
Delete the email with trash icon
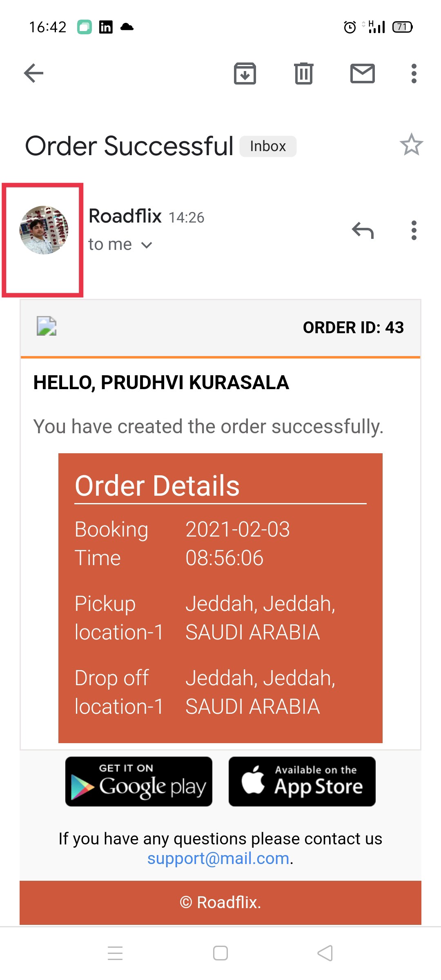tap(303, 73)
